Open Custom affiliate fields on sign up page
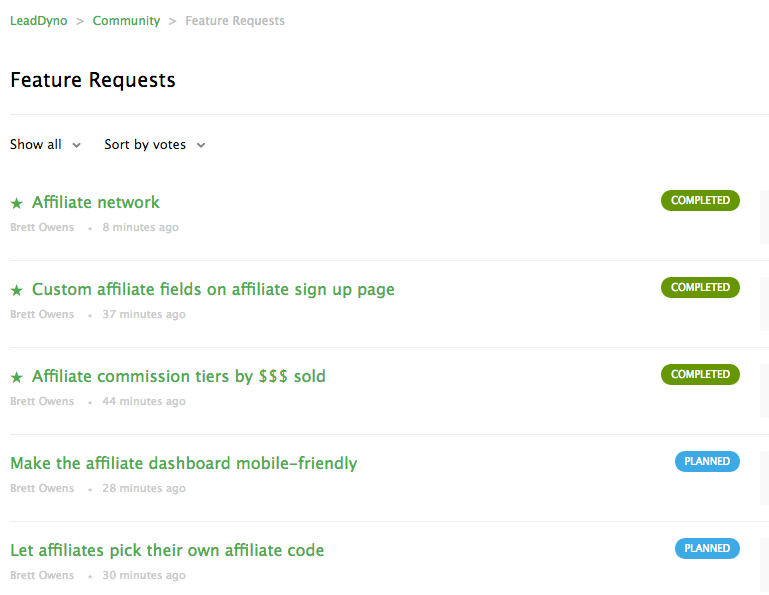Viewport: 769px width, 595px height. point(213,289)
